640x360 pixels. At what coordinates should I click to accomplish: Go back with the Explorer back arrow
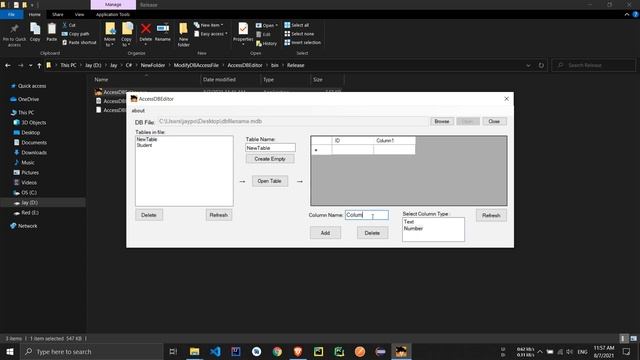pyautogui.click(x=8, y=65)
